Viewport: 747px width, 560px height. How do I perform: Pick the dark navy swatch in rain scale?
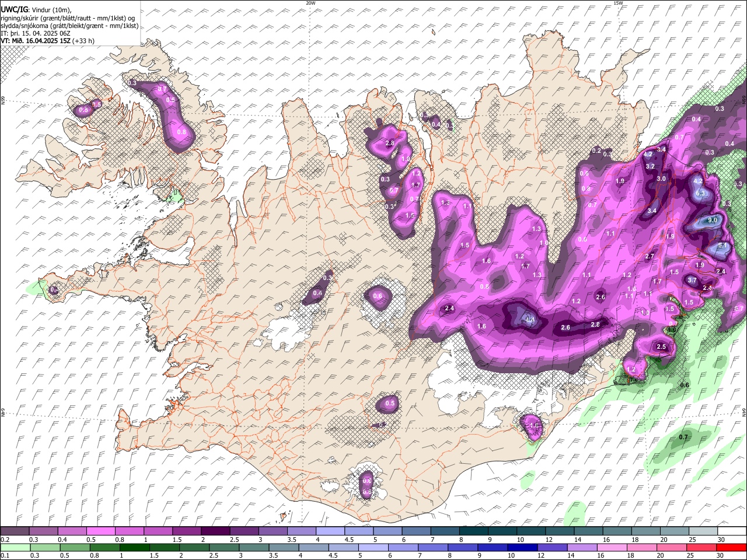click(522, 547)
